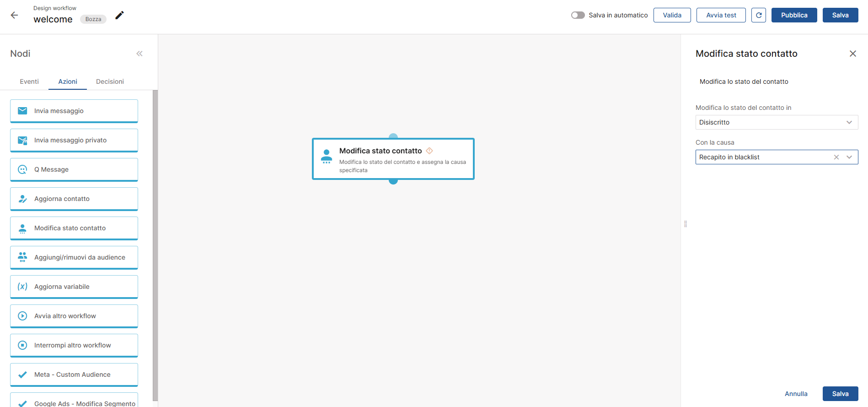Collapse the Nodi panel with double chevron
Screen dimensions: 868x407
[x=139, y=54]
